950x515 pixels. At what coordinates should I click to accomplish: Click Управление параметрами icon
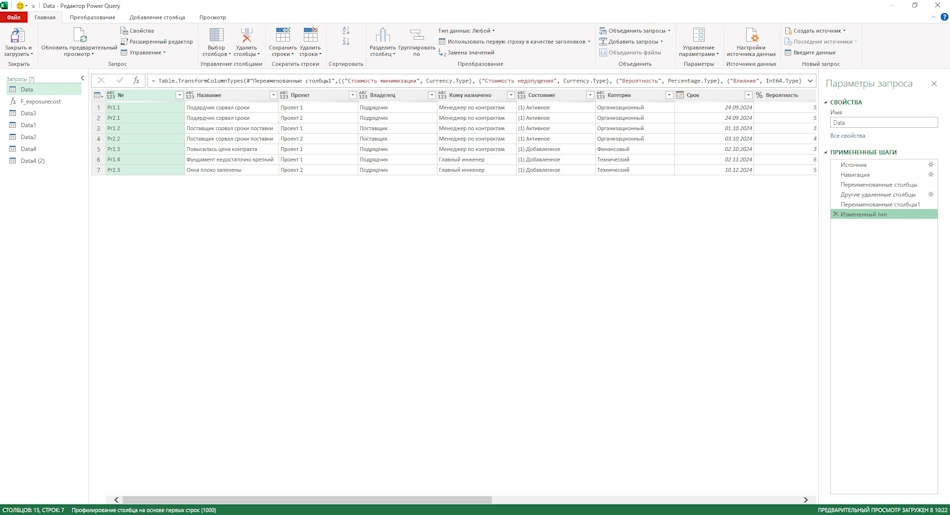(699, 35)
